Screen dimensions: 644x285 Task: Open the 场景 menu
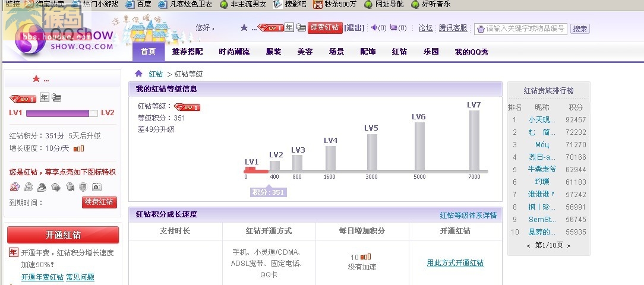tap(336, 52)
